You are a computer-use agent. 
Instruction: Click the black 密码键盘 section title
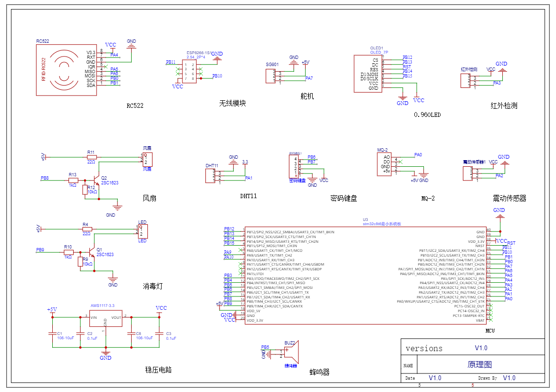coord(344,198)
